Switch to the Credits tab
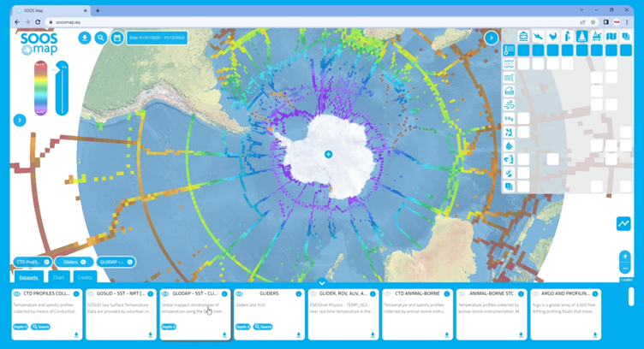The height and width of the screenshot is (349, 644). pos(85,277)
